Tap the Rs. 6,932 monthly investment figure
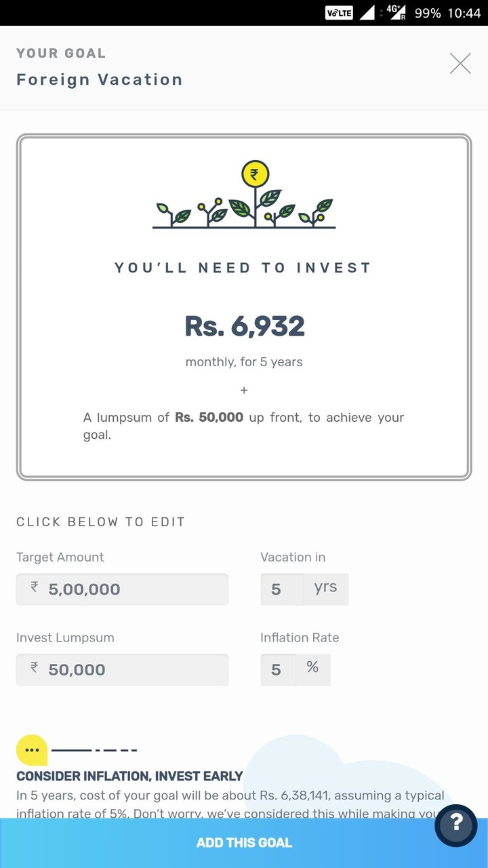 click(244, 326)
